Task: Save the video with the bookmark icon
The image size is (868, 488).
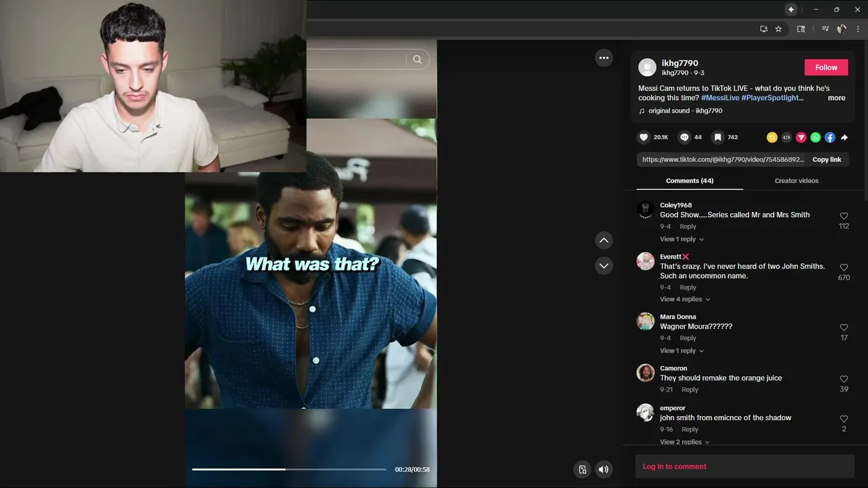Action: [x=717, y=137]
